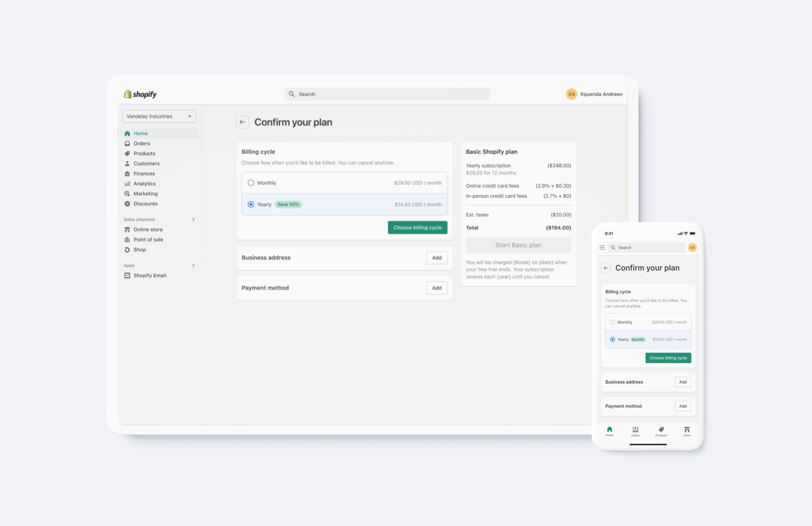812x526 pixels.
Task: Select the Yearly billing radio on desktop
Action: coord(251,205)
